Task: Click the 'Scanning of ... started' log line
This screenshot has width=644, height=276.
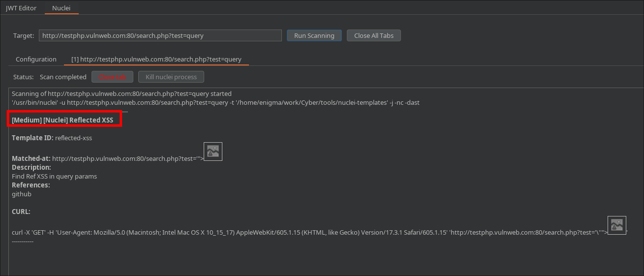Action: [x=122, y=93]
